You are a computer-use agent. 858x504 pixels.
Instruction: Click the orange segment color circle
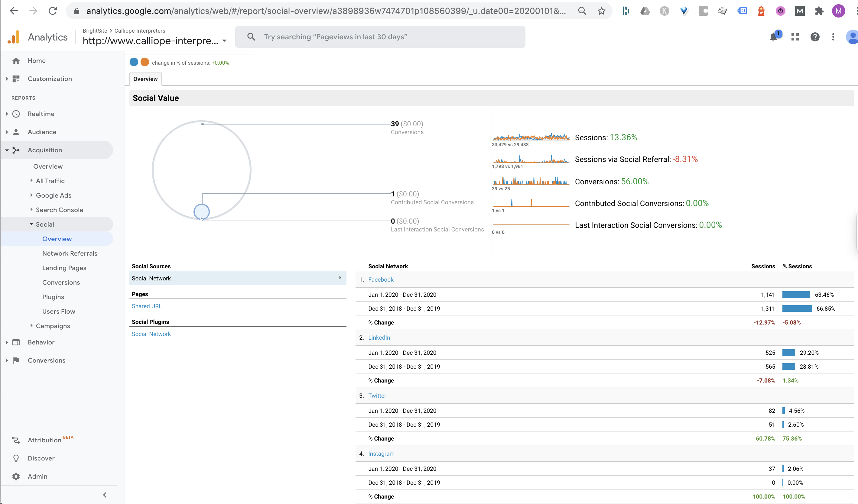click(145, 62)
